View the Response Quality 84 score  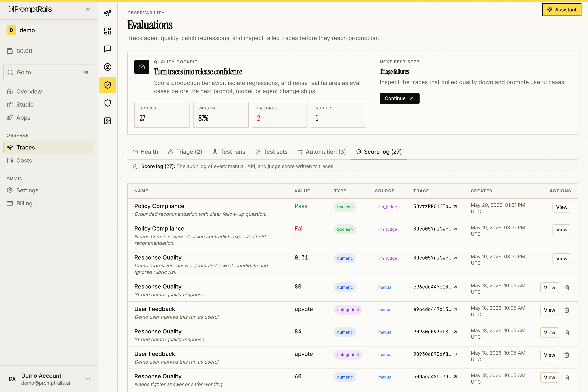click(549, 333)
